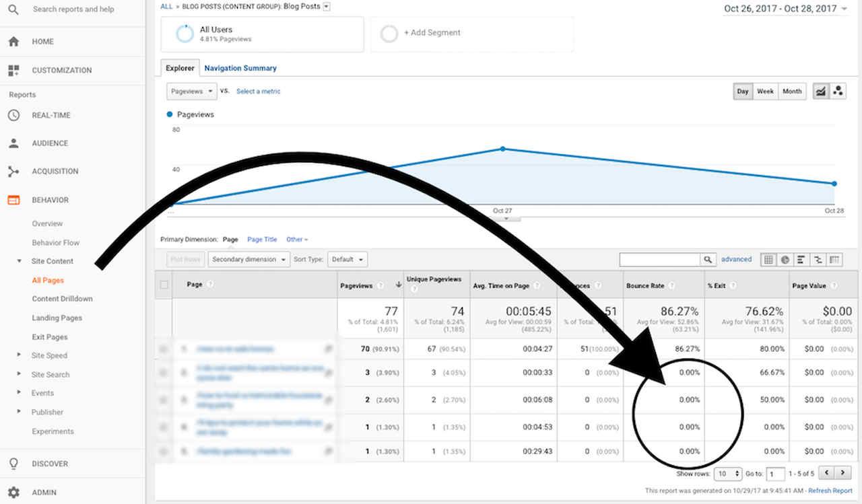Select the Comparison view icon
862x504 pixels.
click(x=818, y=259)
